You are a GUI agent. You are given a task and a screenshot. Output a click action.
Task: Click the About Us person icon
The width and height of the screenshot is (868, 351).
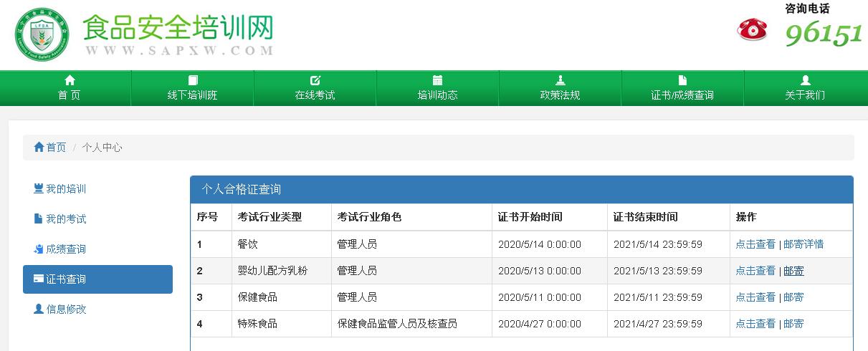click(805, 80)
